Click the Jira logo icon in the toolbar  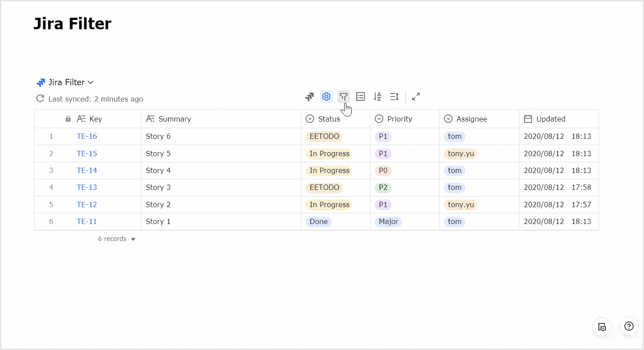tap(309, 96)
